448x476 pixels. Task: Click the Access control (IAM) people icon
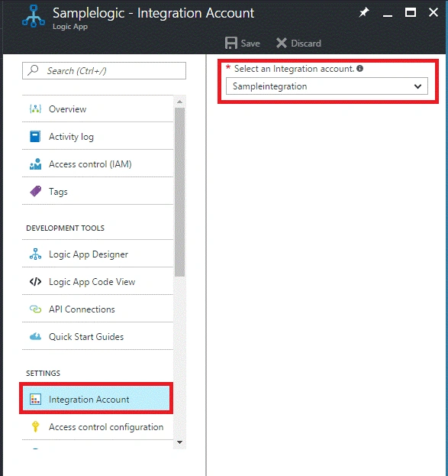35,164
